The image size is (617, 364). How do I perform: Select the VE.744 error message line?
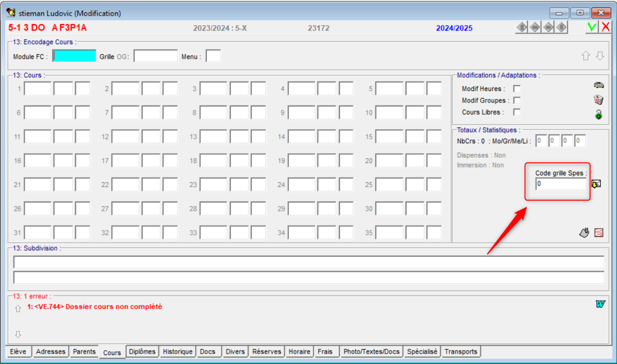coord(95,307)
